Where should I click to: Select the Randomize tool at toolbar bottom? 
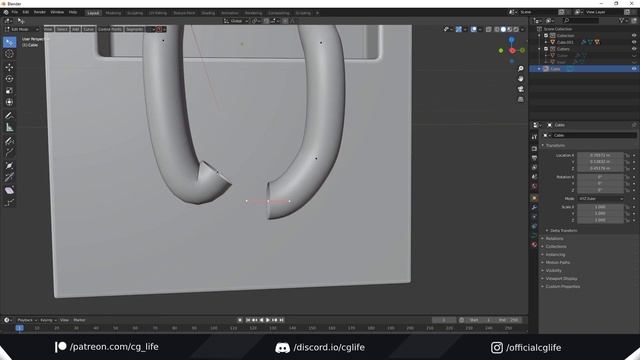9,202
